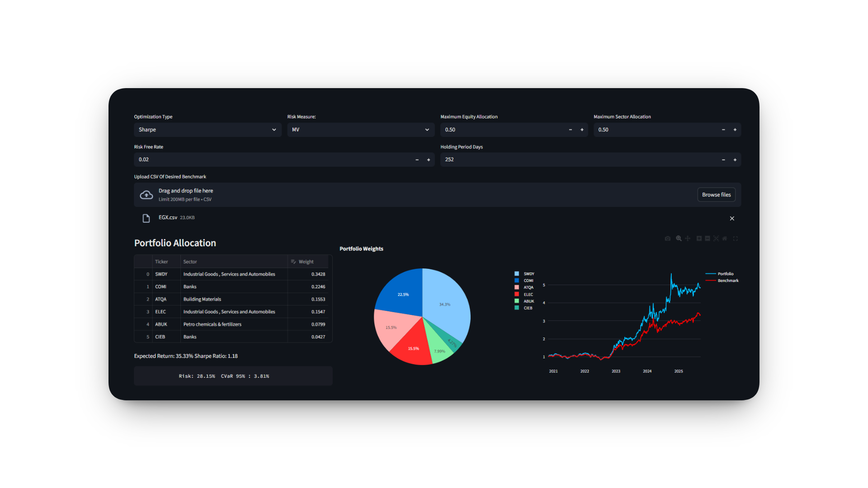This screenshot has height=488, width=868.
Task: Click the chart zoom out minus icon
Action: pos(708,239)
